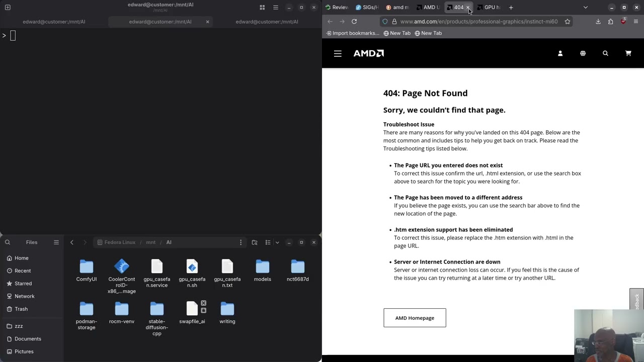Image resolution: width=644 pixels, height=362 pixels.
Task: Open Recent in the Files sidebar
Action: click(x=32, y=270)
